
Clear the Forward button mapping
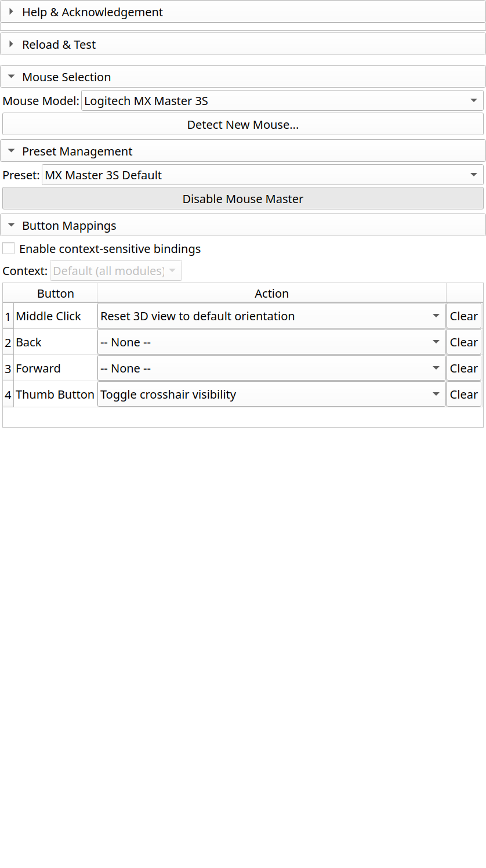[x=463, y=368]
